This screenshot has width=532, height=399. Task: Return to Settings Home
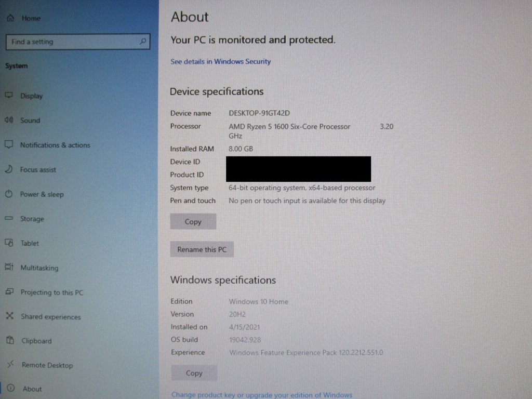(x=31, y=18)
